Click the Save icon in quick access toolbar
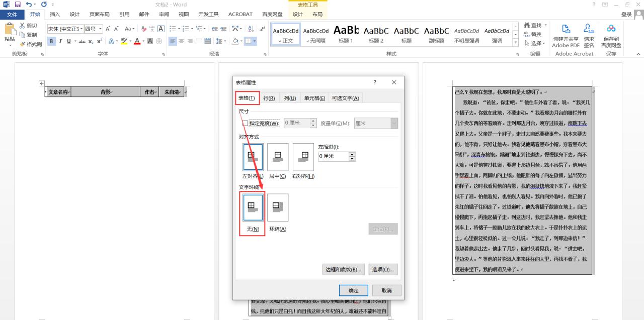 (18, 5)
